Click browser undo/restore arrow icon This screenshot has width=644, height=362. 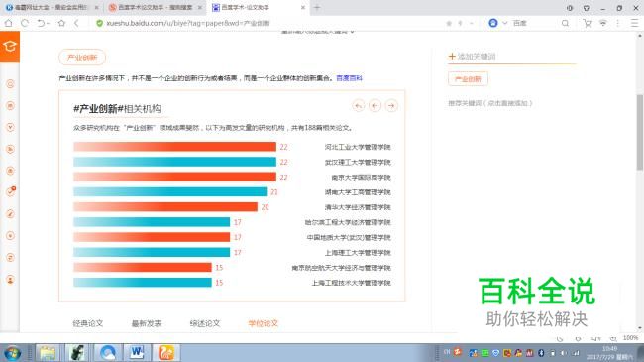(41, 23)
